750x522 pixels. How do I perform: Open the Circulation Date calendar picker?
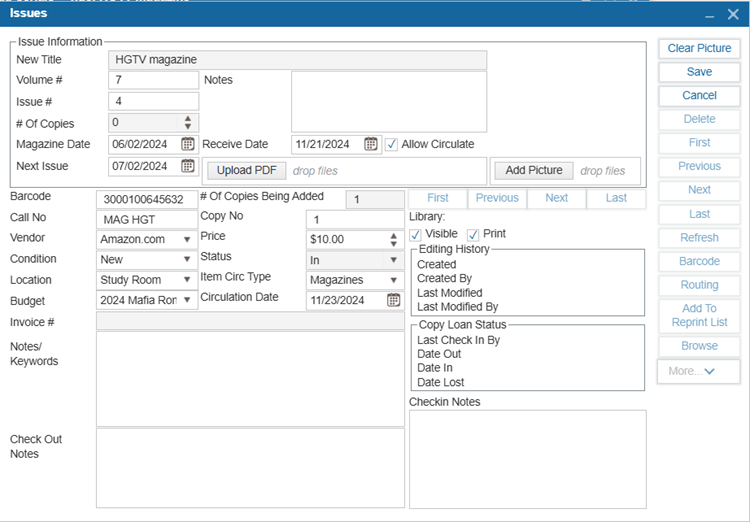click(394, 300)
